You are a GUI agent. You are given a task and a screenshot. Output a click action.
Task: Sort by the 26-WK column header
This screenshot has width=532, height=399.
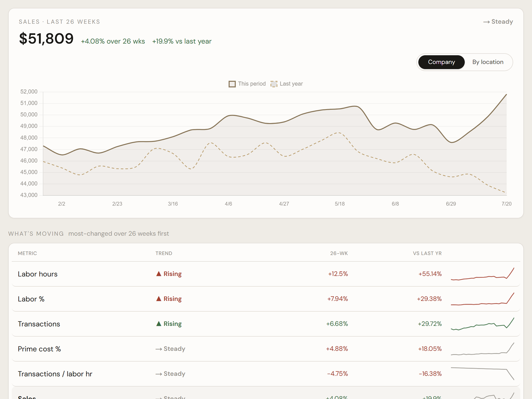[x=339, y=253]
